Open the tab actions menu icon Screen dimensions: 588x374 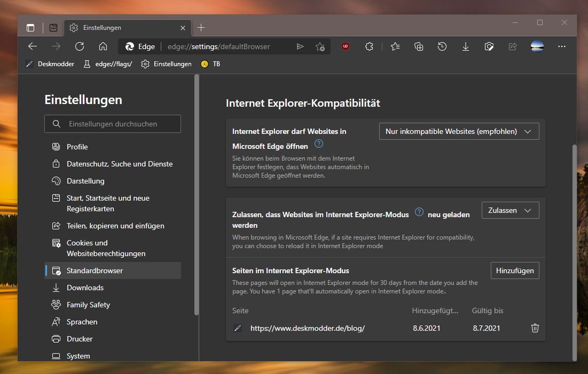53,28
